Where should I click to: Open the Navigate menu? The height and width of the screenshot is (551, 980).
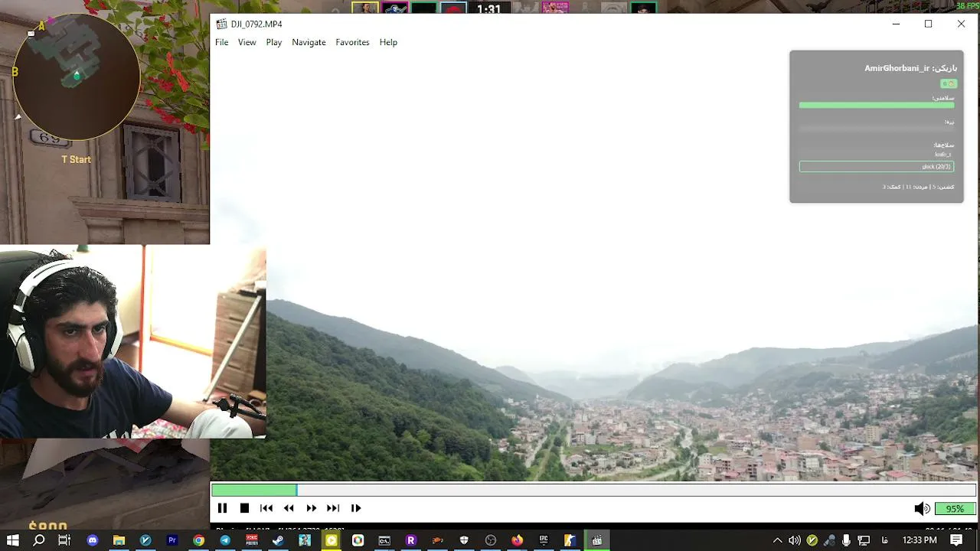pos(309,42)
